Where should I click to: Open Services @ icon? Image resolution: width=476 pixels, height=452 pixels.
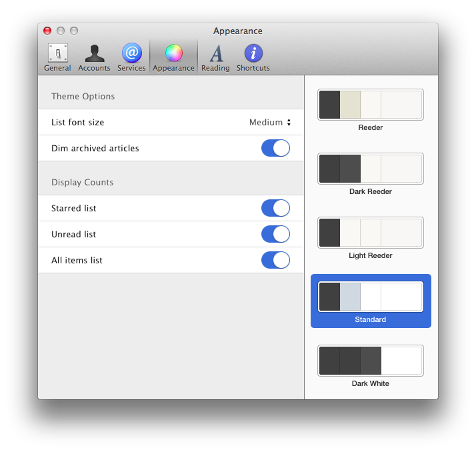pyautogui.click(x=132, y=53)
